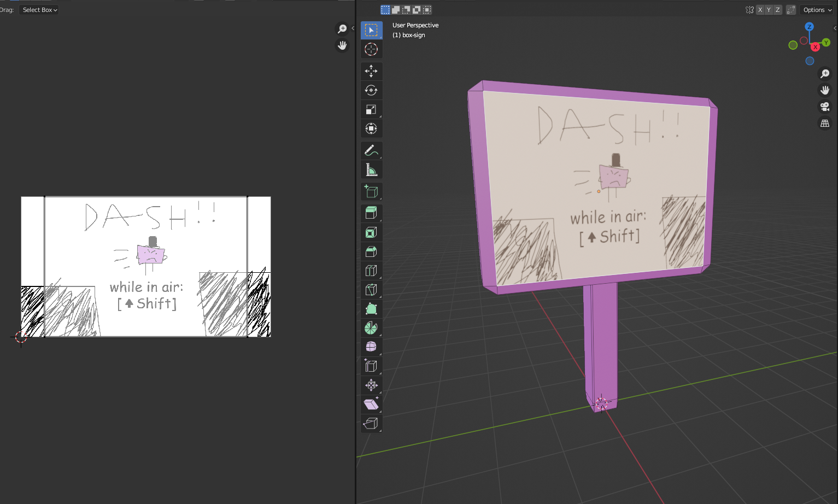Set selection mode to Invert
Viewport: 838px width, 504px height.
[x=417, y=10]
